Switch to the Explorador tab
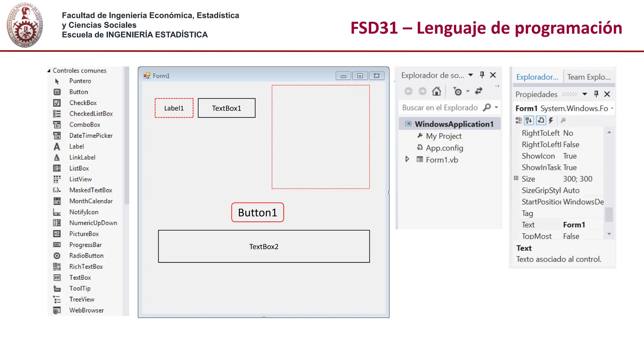Viewport: 644px width, 362px height. point(537,77)
